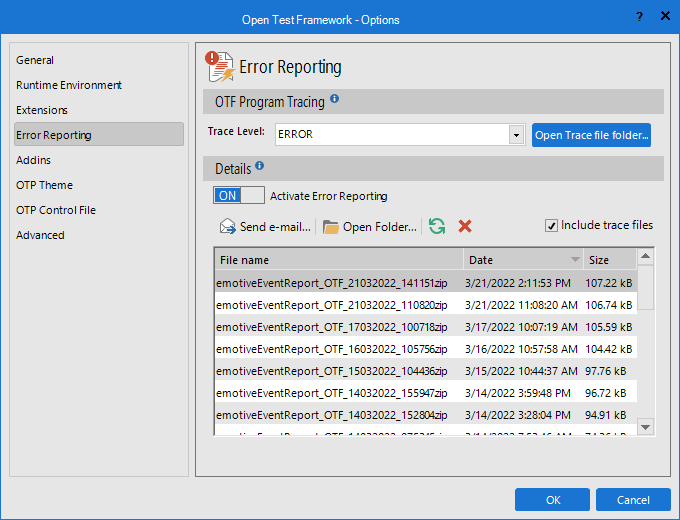
Task: Select emotiveEventReport_OTF_21032022_141151.zip row
Action: (x=426, y=283)
